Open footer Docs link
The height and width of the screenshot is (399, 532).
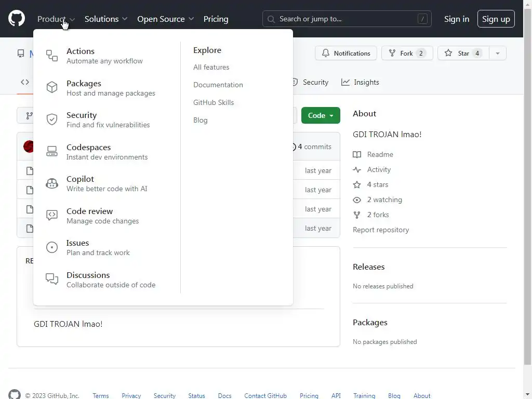pos(224,395)
